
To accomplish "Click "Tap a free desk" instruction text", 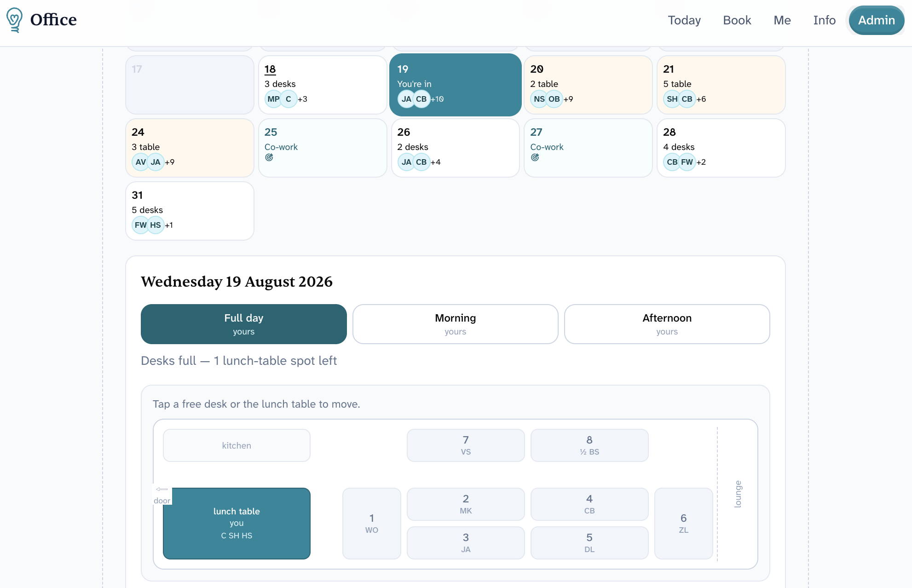I will point(256,404).
